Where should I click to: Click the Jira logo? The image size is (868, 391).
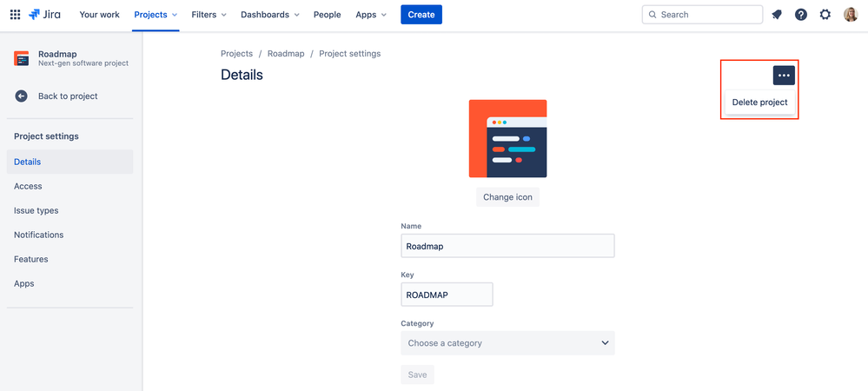(44, 15)
